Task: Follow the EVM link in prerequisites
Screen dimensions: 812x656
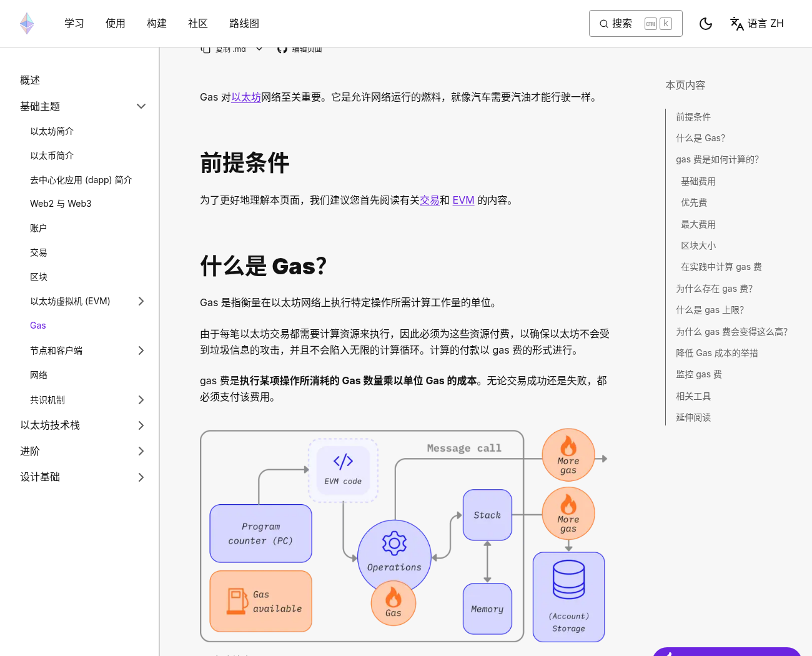Action: pos(463,201)
